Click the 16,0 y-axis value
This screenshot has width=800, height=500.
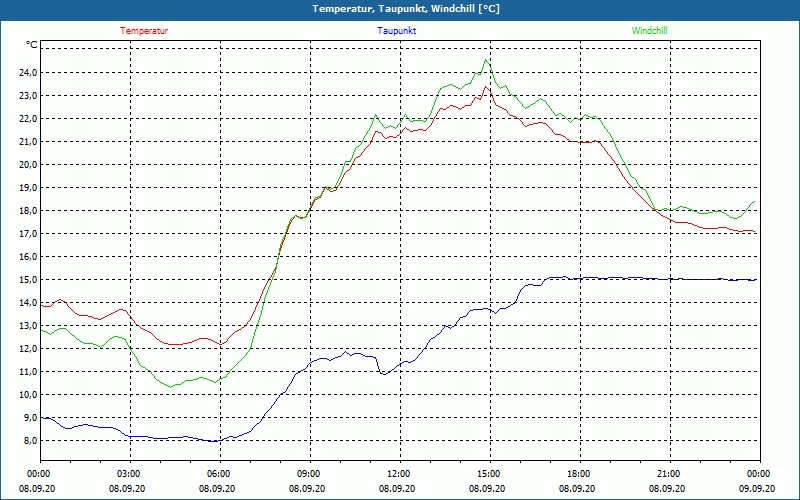tap(28, 257)
